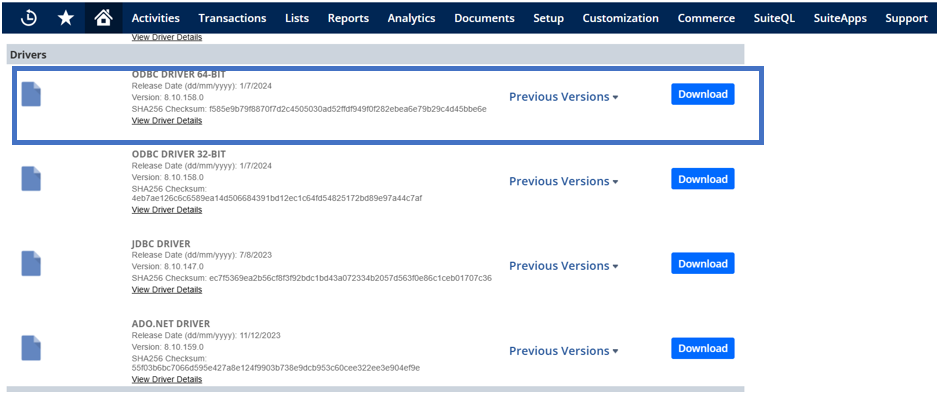Expand Previous Versions for ADO.NET Driver
Image resolution: width=937 pixels, height=397 pixels.
[x=563, y=351]
